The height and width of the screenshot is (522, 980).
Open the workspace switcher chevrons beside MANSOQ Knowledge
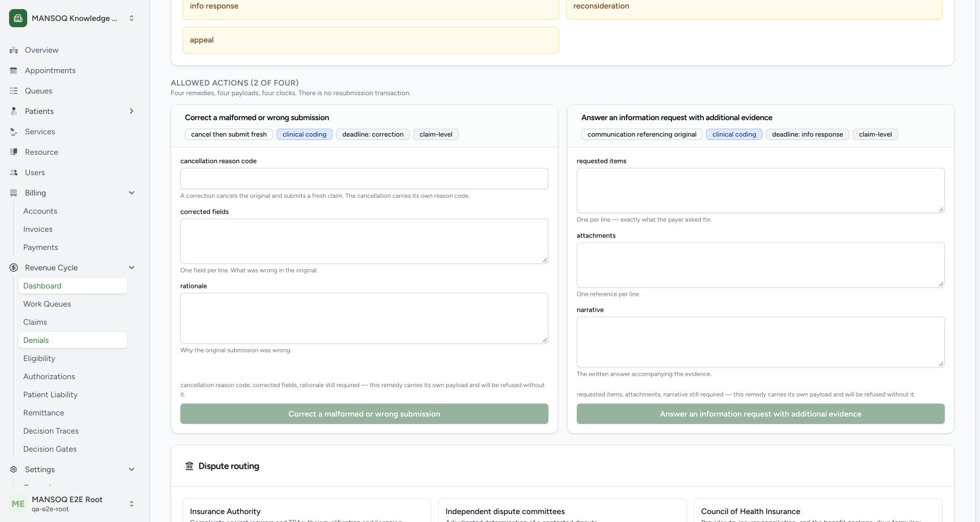pos(132,18)
